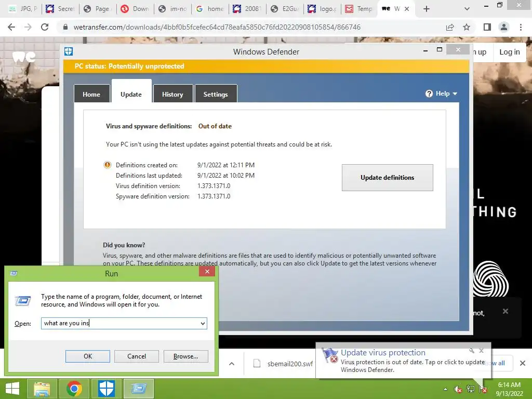Open the History tab in Defender
The height and width of the screenshot is (399, 532).
(x=172, y=95)
